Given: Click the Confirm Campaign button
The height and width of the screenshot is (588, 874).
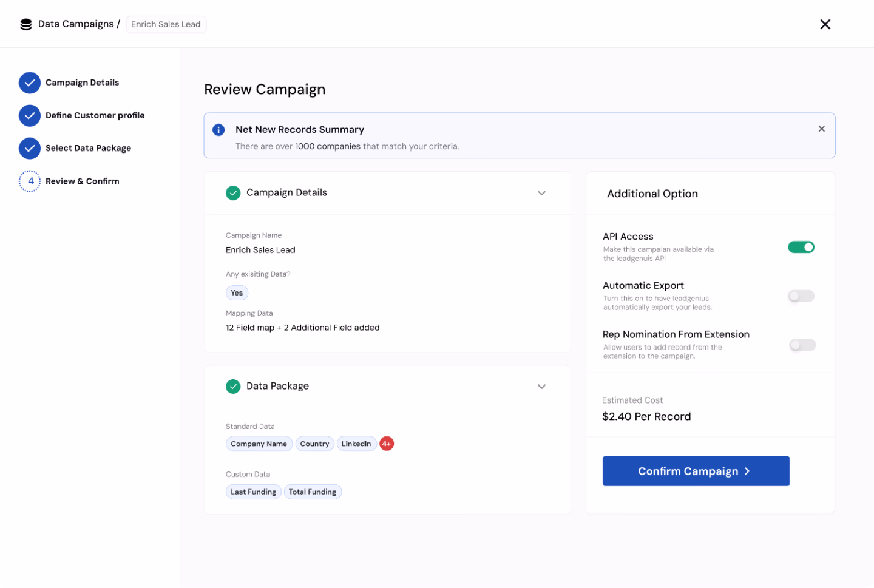Looking at the screenshot, I should pos(696,471).
